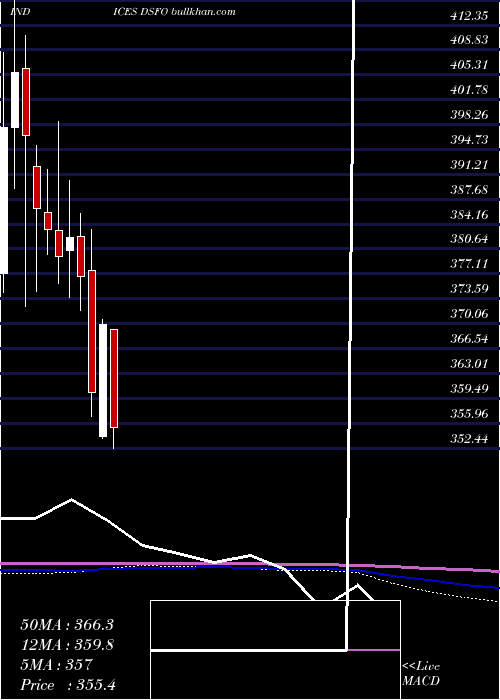Click the 408.83 price axis label

coord(468,40)
